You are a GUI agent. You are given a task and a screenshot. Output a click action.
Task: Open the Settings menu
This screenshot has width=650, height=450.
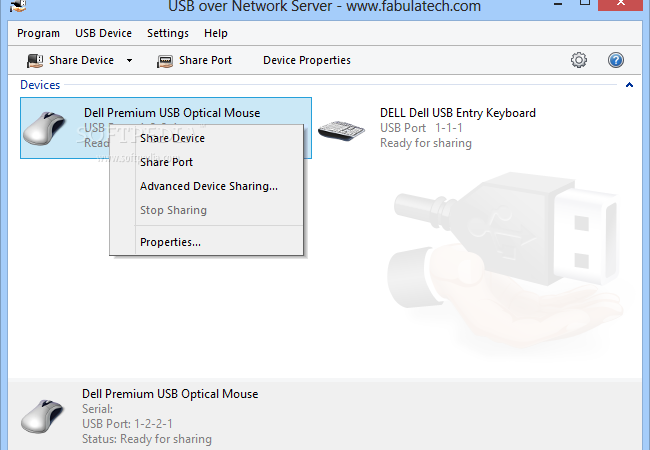tap(168, 33)
